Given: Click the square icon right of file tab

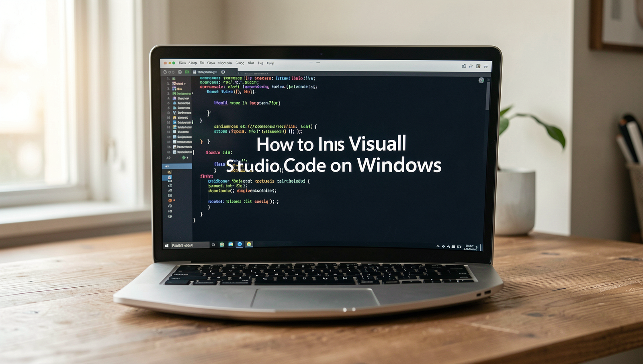Looking at the screenshot, I should 223,72.
